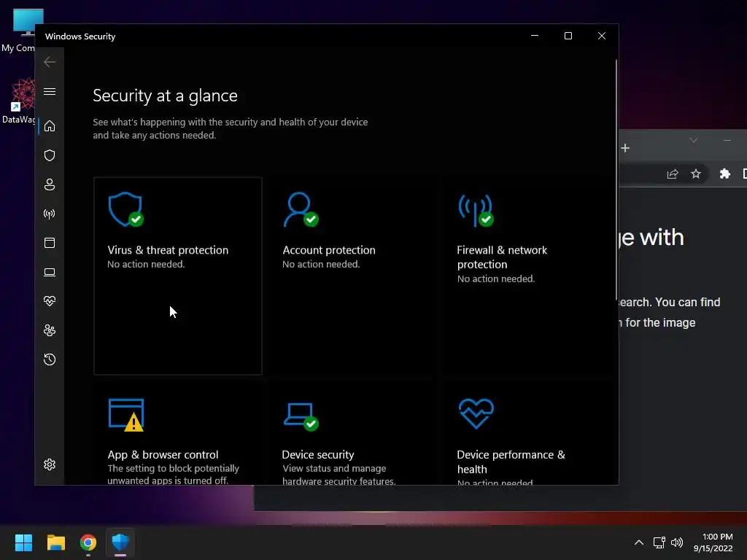Click the Windows Security vertical scrollbar
Image resolution: width=747 pixels, height=560 pixels.
click(616, 179)
